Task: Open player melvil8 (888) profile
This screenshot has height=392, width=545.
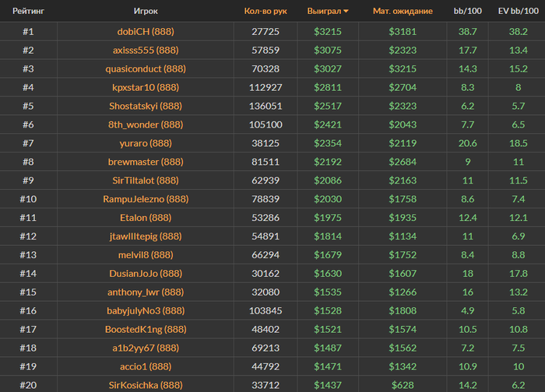Action: coord(146,255)
